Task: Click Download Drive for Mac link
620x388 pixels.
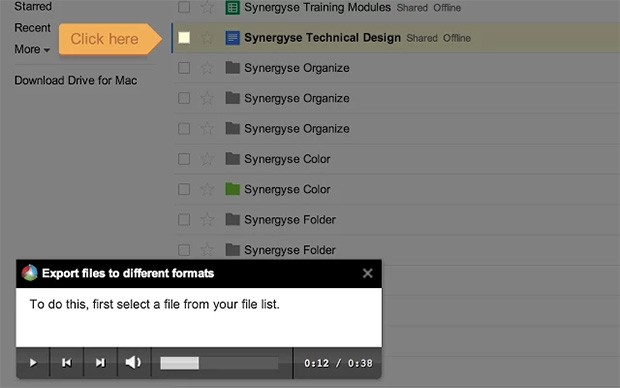Action: coord(76,80)
